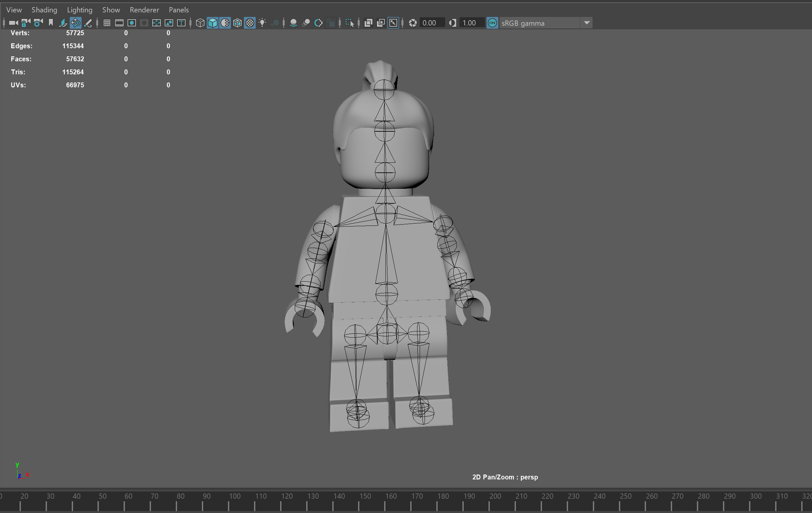Click the Gamma half-circle icon
The height and width of the screenshot is (513, 812).
[453, 23]
